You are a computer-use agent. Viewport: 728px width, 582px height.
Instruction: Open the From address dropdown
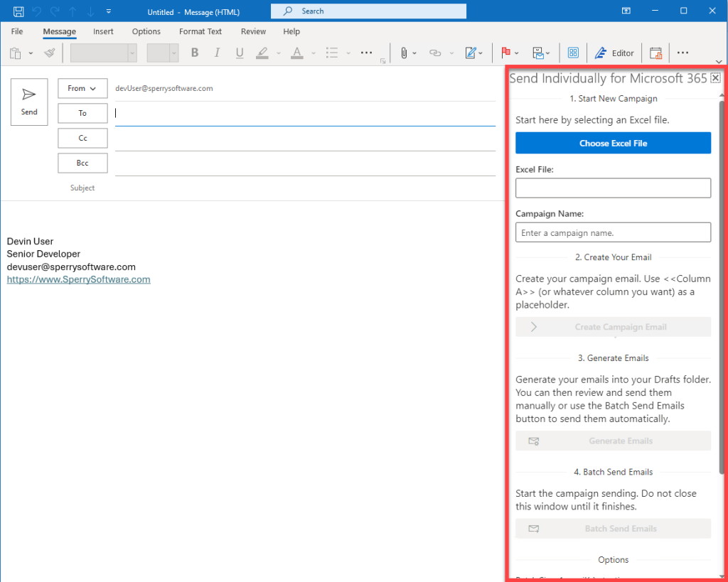[x=82, y=88]
